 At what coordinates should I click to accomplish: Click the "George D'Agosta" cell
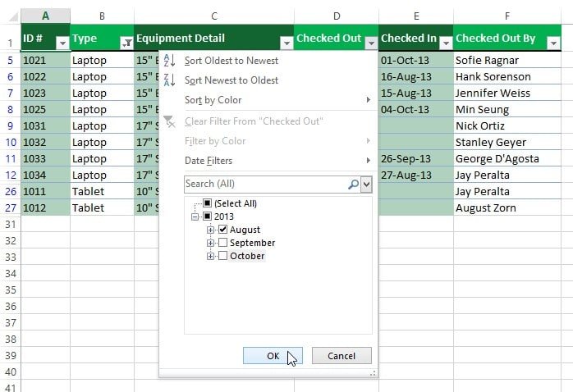point(507,159)
